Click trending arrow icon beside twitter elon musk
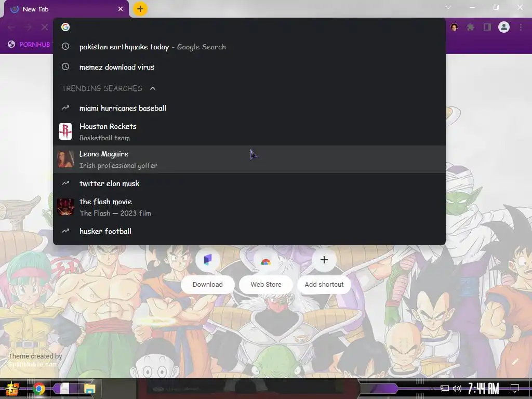 pos(65,183)
